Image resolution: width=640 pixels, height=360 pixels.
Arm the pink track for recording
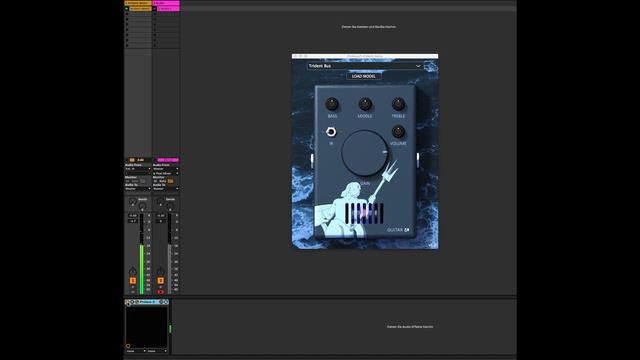pos(160,291)
